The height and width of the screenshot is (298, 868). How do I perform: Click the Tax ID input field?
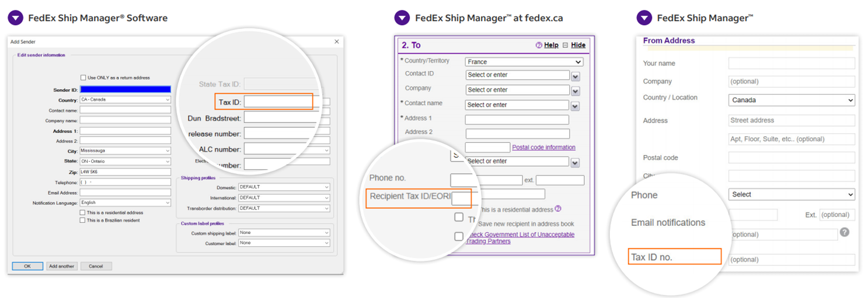(278, 102)
